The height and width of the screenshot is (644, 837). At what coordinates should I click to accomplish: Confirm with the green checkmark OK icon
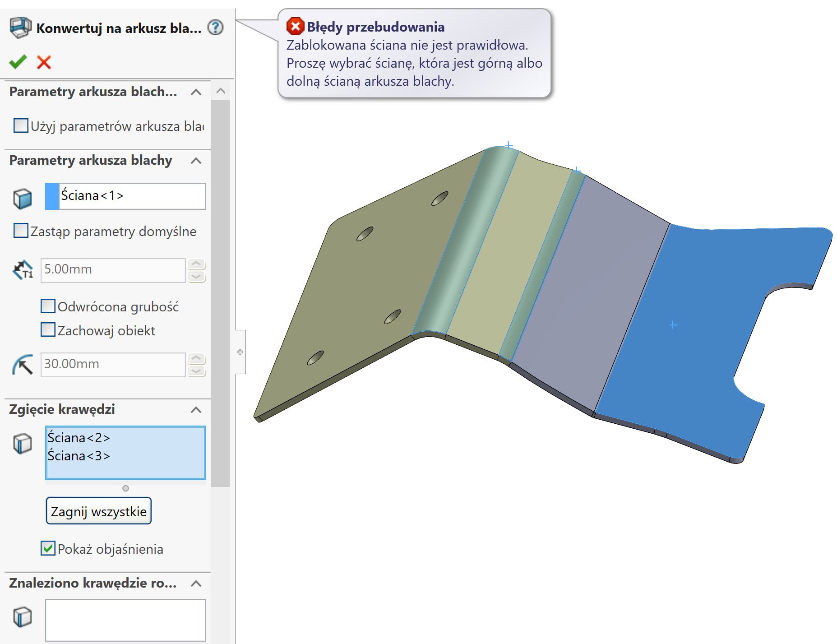pyautogui.click(x=18, y=62)
